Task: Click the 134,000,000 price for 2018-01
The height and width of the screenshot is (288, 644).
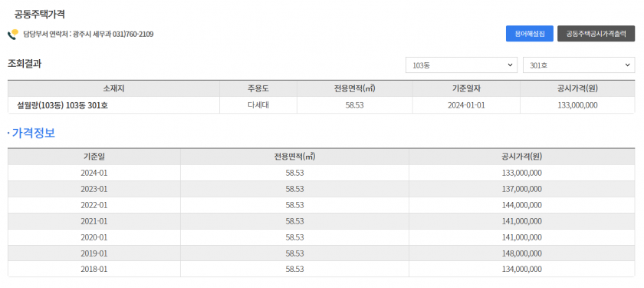Action: coord(521,269)
